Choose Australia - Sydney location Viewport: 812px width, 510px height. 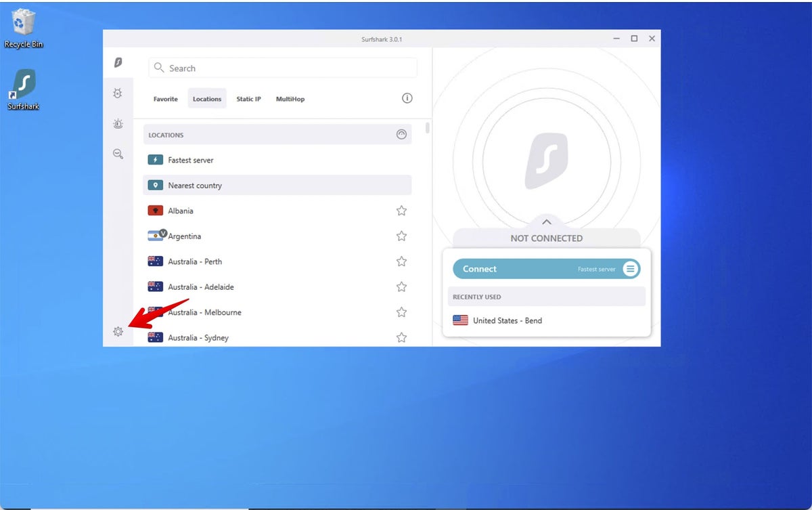pyautogui.click(x=277, y=337)
